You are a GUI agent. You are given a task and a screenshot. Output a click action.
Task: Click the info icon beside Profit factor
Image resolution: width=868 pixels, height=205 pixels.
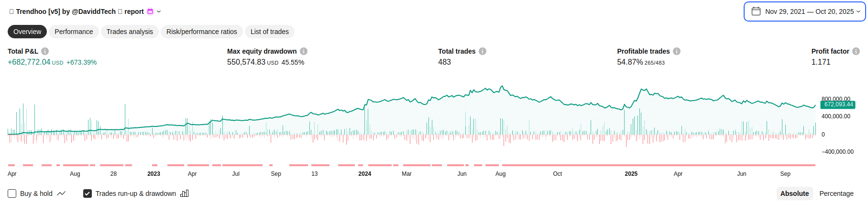coord(856,51)
